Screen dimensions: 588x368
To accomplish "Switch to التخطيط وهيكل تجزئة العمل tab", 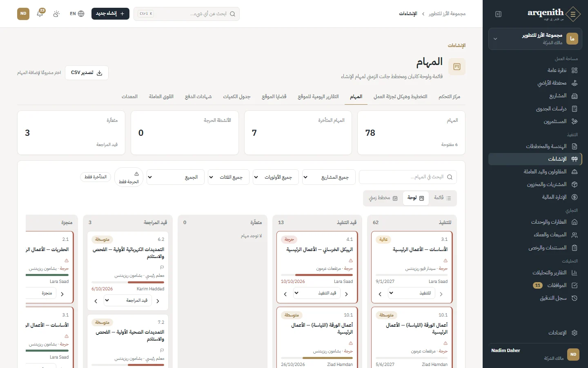I will pyautogui.click(x=400, y=96).
